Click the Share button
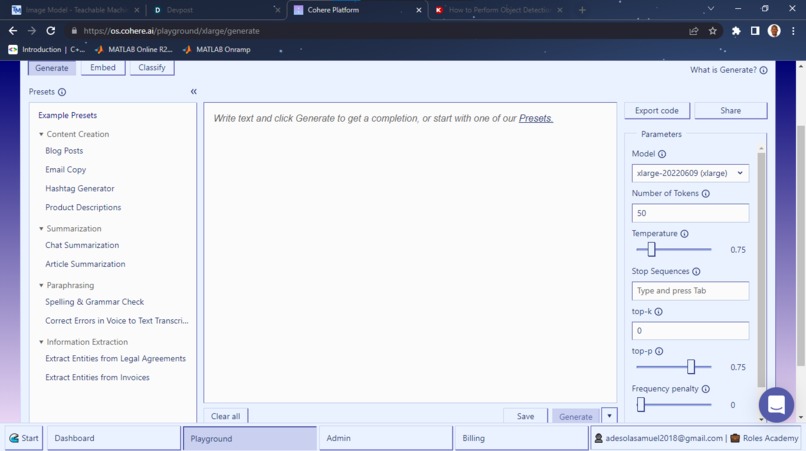806x451 pixels. 730,111
